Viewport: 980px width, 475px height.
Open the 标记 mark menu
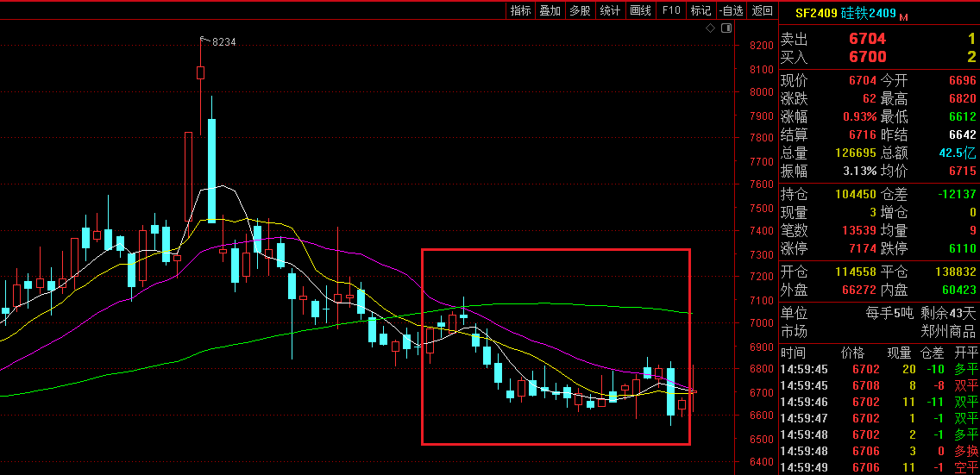(x=701, y=10)
